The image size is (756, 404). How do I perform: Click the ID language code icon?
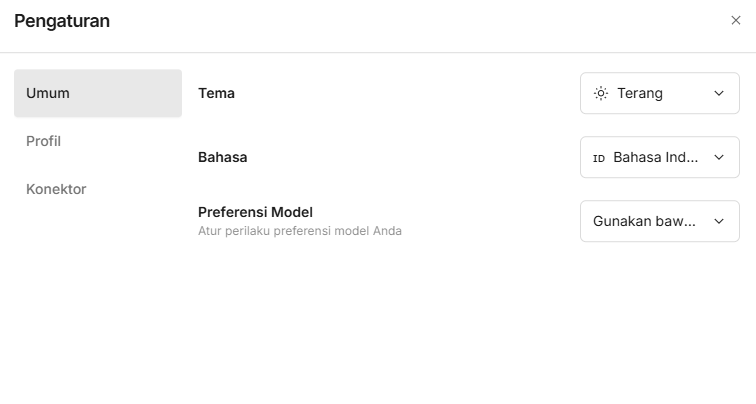tap(599, 158)
